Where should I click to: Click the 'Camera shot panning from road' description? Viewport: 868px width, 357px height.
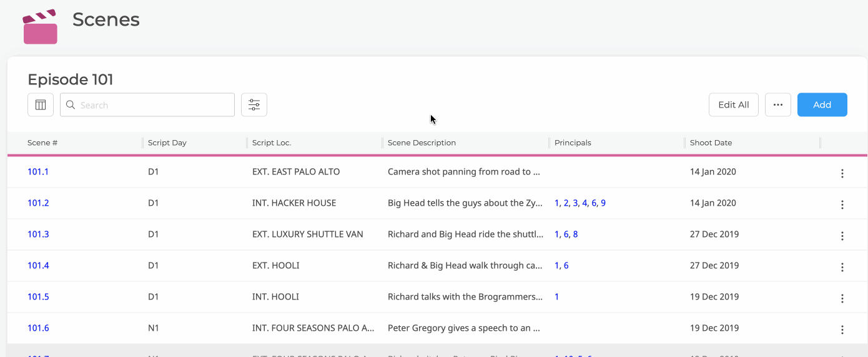[464, 171]
